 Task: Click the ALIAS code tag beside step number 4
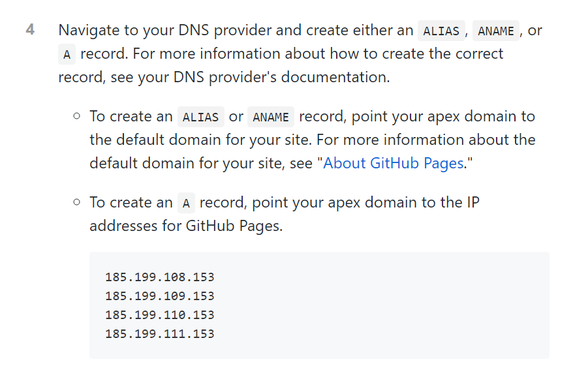tap(441, 31)
